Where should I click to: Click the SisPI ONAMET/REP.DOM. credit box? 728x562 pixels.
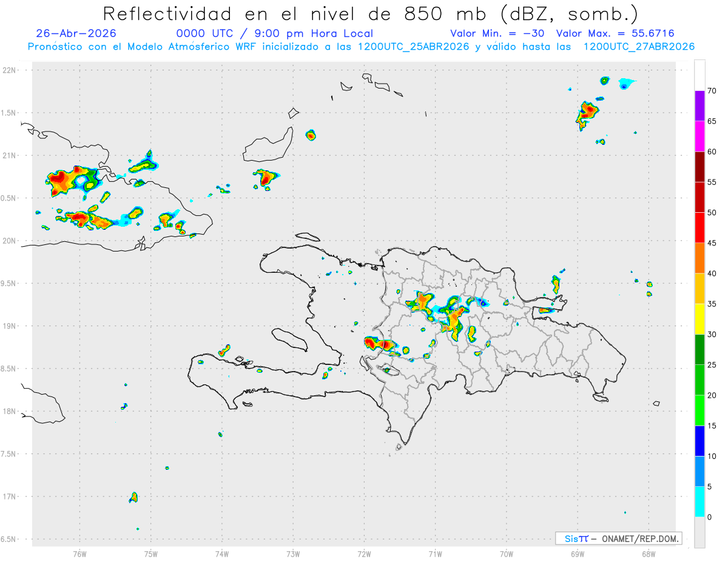(618, 538)
